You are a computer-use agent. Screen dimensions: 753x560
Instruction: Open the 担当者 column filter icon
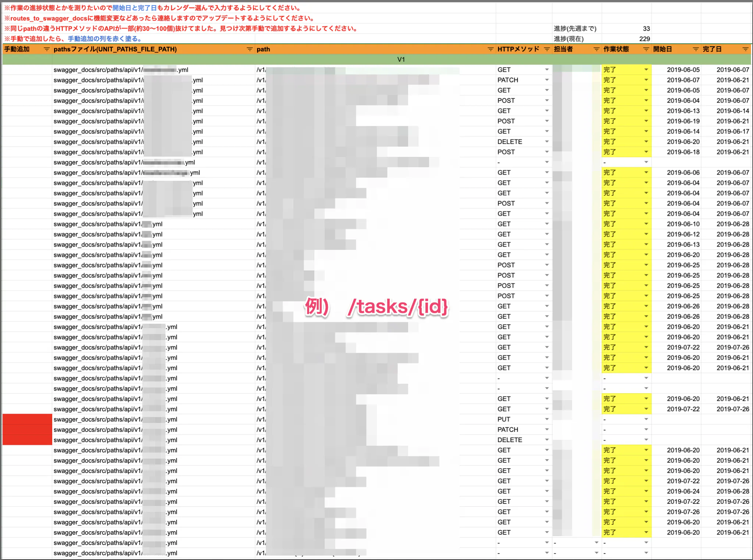[x=596, y=49]
